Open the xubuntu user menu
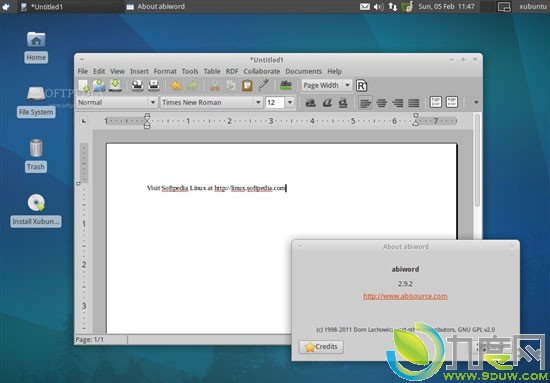Screen dimensions: 550x383 [533, 6]
